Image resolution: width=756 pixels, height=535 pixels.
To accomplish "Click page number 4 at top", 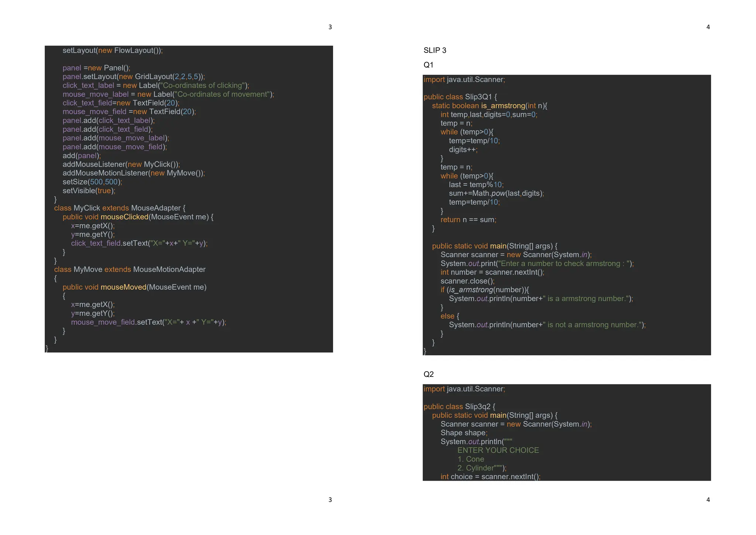I will coord(708,27).
